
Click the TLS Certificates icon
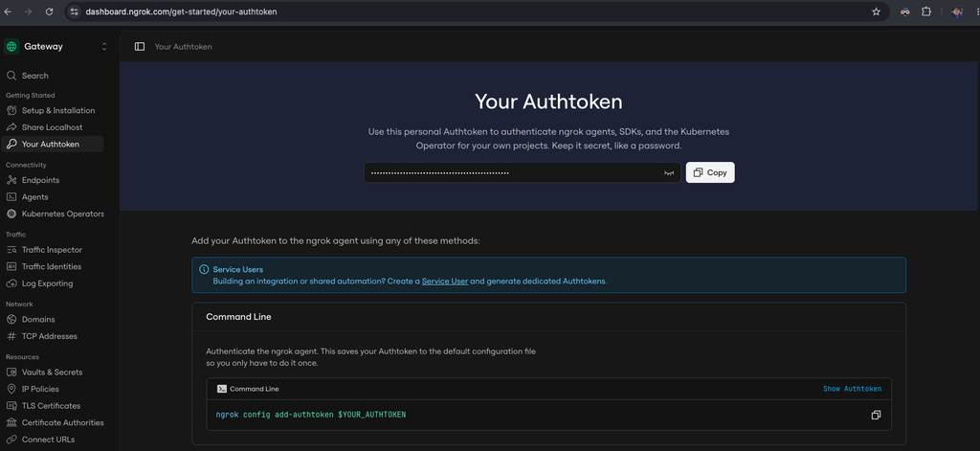(x=11, y=406)
